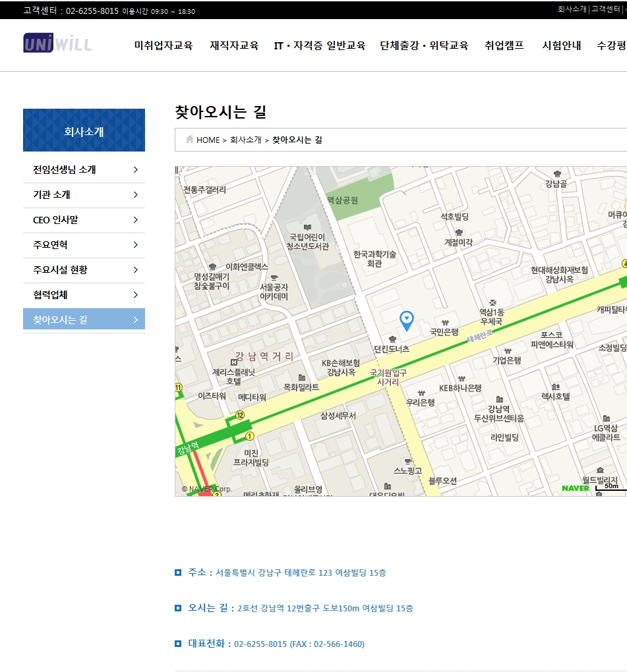
Task: Click the blue location pin on the map
Action: click(x=407, y=320)
